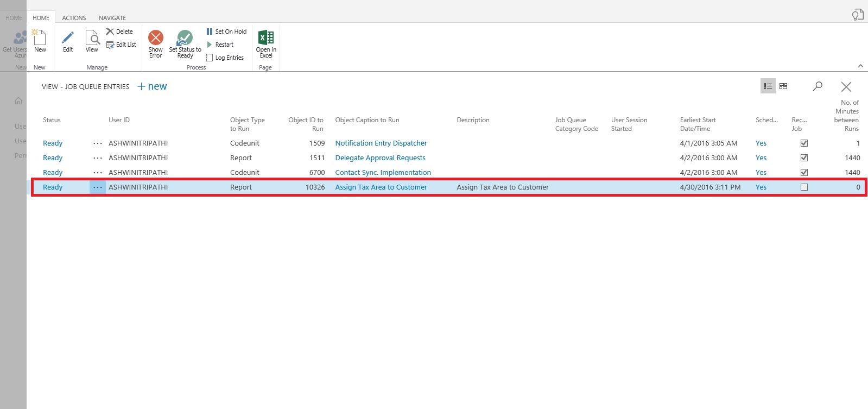Open the NAVIGATE ribbon tab

click(x=112, y=18)
